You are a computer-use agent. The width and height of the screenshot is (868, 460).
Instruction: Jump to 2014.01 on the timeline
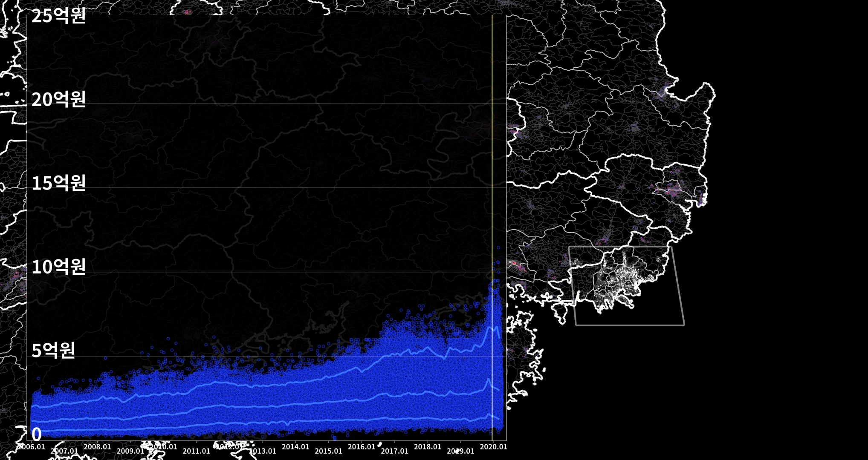click(x=295, y=447)
